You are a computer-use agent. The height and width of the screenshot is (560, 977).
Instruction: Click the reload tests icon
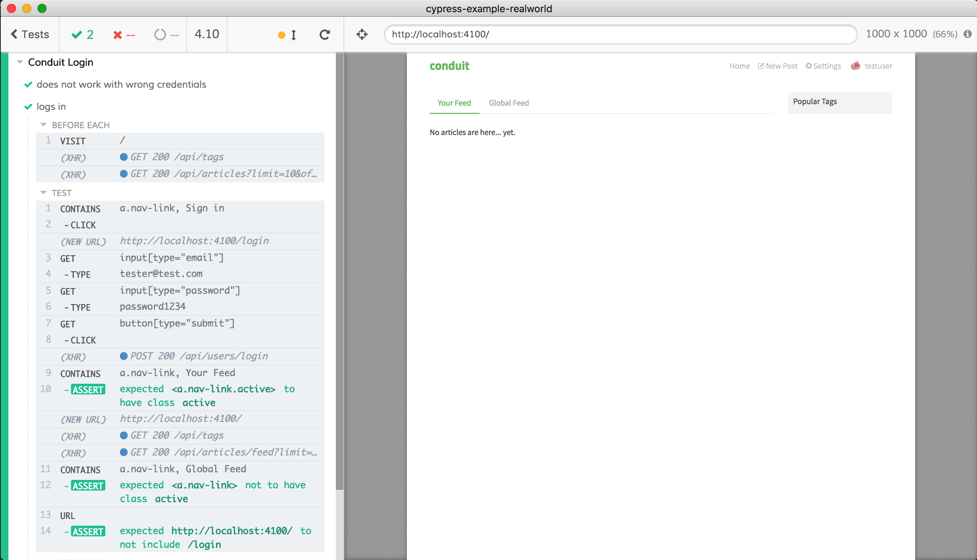[x=324, y=35]
